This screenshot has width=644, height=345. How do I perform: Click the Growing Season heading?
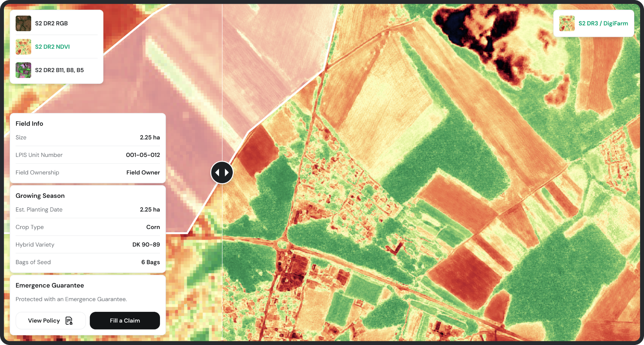pyautogui.click(x=40, y=196)
